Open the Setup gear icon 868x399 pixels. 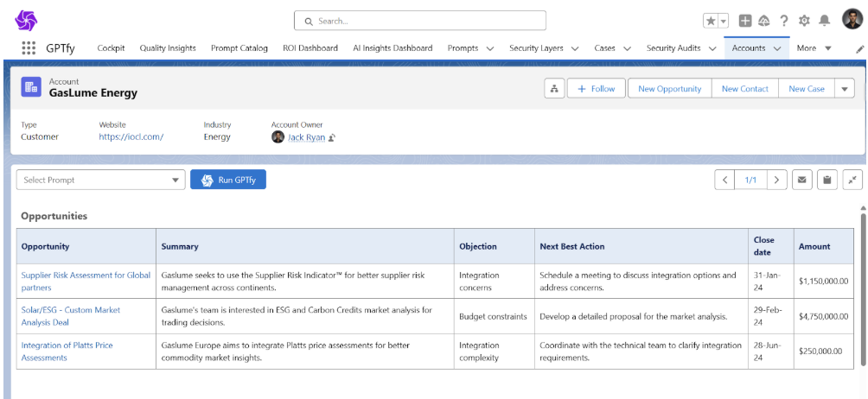pyautogui.click(x=805, y=21)
